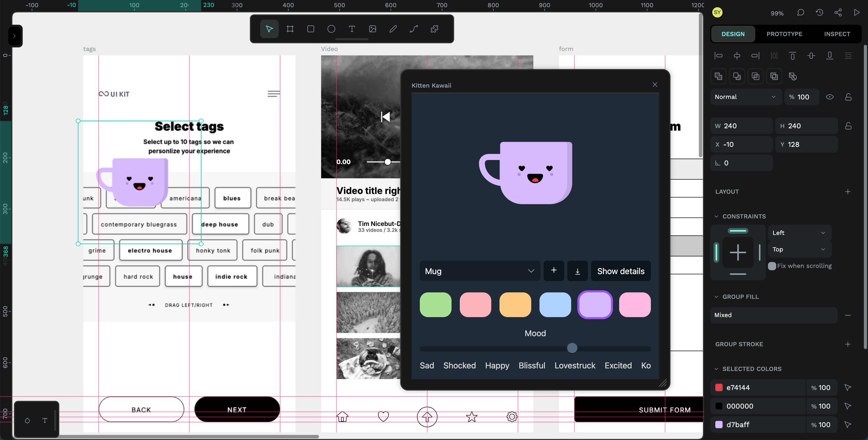Click the download icon in Kitten Kawaii

(x=577, y=271)
